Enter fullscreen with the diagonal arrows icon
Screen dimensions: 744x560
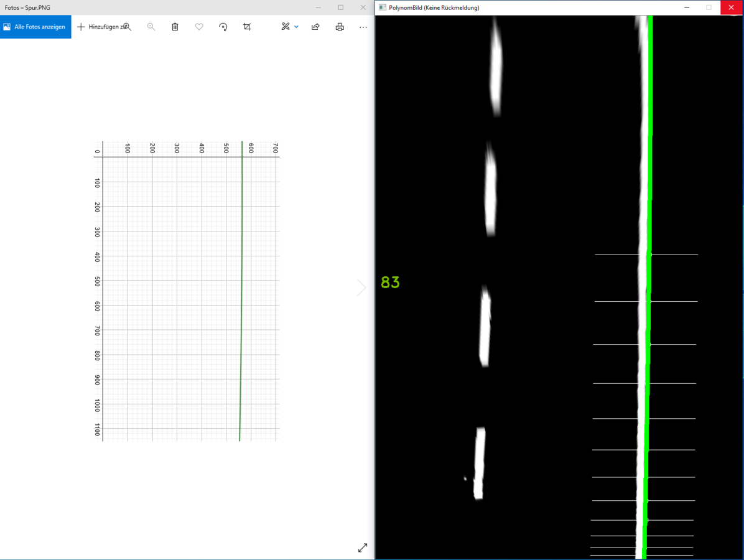[x=363, y=548]
